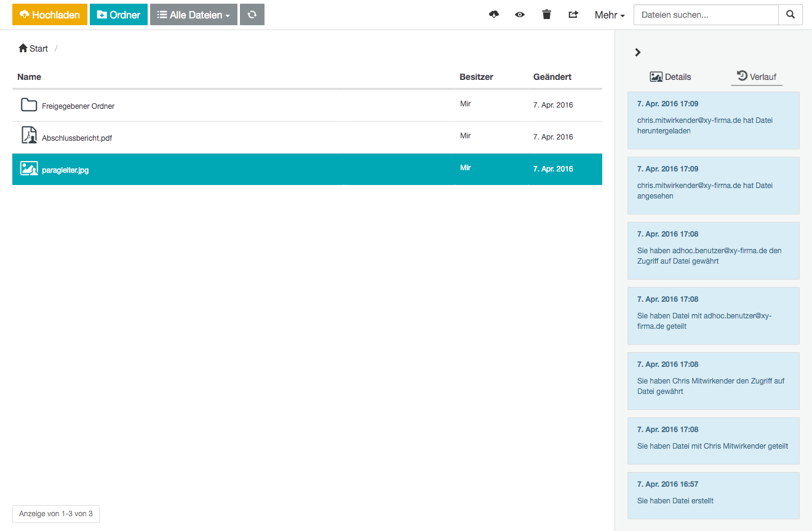Click the magnifier search button
This screenshot has height=531, width=812.
pyautogui.click(x=790, y=15)
